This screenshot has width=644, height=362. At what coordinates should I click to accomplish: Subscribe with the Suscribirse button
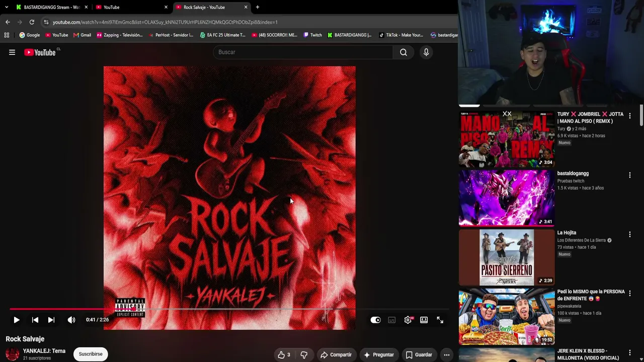coord(91,354)
